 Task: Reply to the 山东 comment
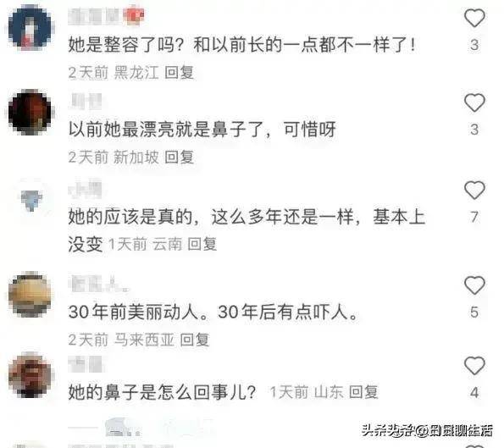tap(363, 392)
